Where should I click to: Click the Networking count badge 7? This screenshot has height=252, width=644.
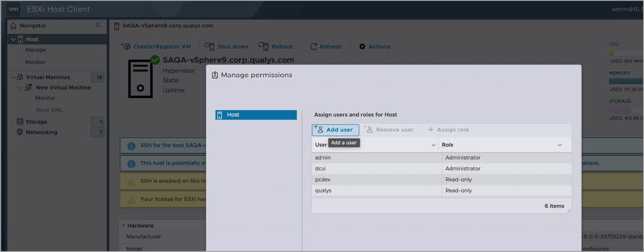click(97, 132)
